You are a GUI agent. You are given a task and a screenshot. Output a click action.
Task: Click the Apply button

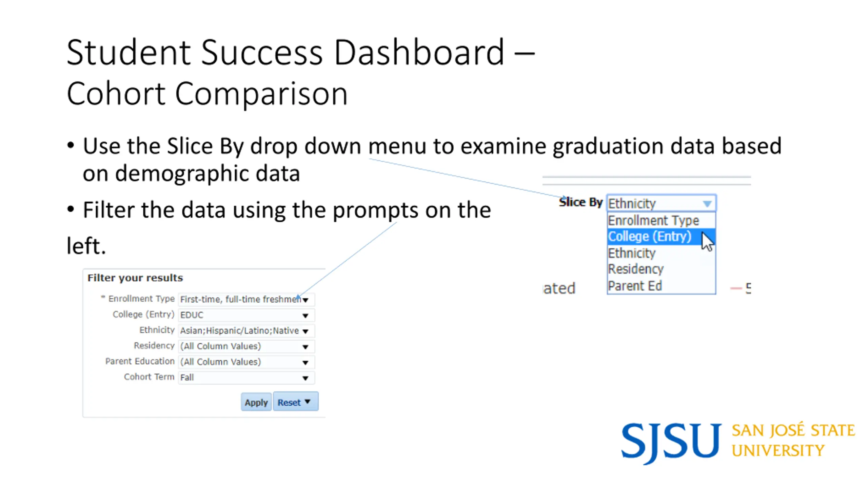[256, 402]
